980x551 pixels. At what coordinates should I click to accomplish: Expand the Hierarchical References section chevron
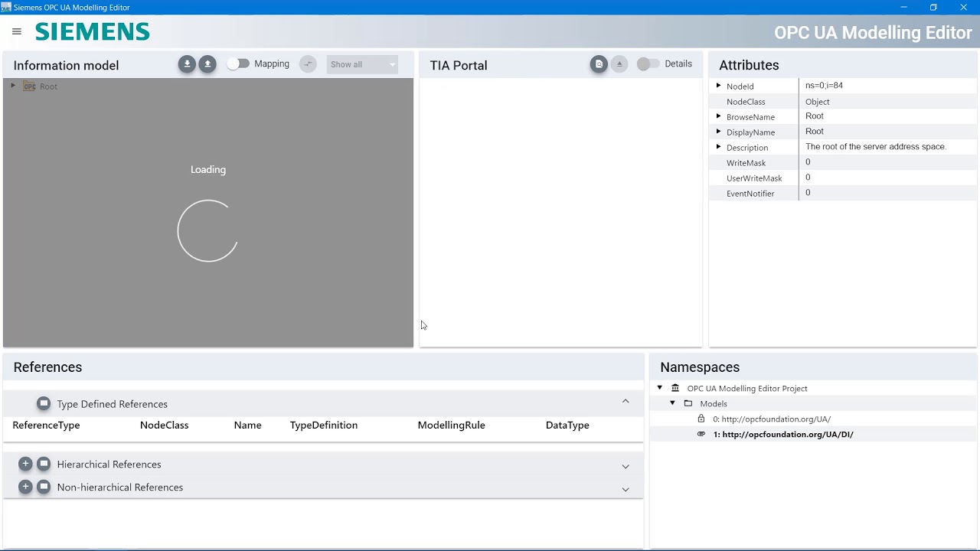[x=626, y=466]
